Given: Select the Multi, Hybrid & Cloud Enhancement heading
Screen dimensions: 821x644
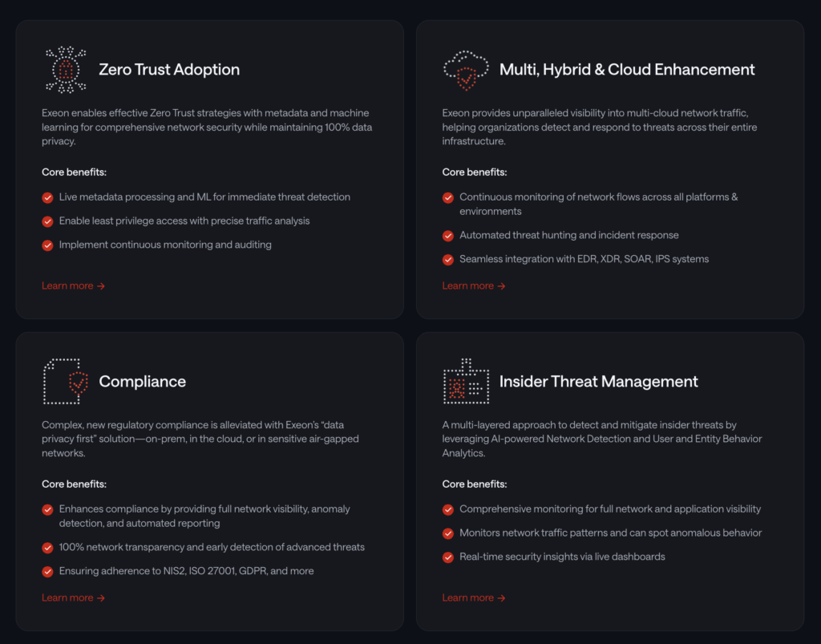Looking at the screenshot, I should [627, 70].
